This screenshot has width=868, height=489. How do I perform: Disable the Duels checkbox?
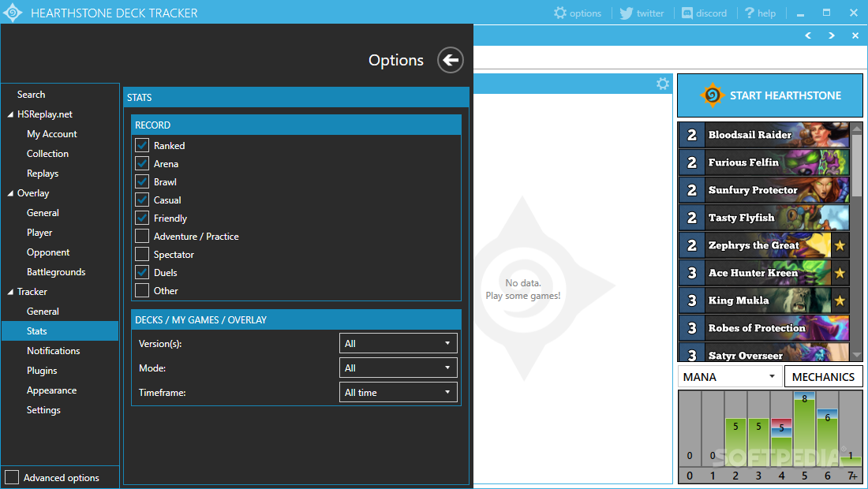pos(142,272)
